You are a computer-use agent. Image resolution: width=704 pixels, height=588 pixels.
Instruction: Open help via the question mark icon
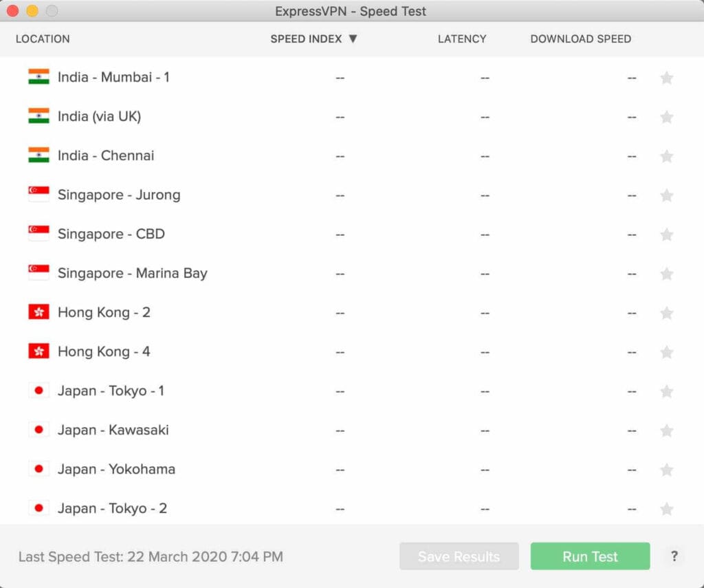[x=674, y=556]
